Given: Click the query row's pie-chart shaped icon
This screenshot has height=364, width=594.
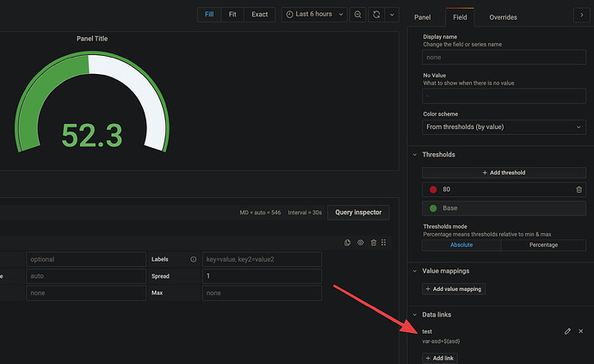Looking at the screenshot, I should [x=348, y=243].
